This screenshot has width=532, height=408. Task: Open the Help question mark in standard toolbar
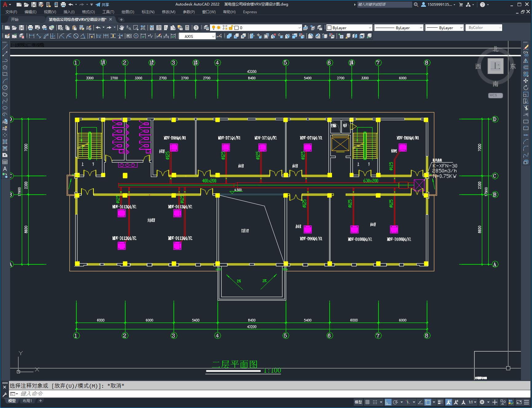point(196,28)
